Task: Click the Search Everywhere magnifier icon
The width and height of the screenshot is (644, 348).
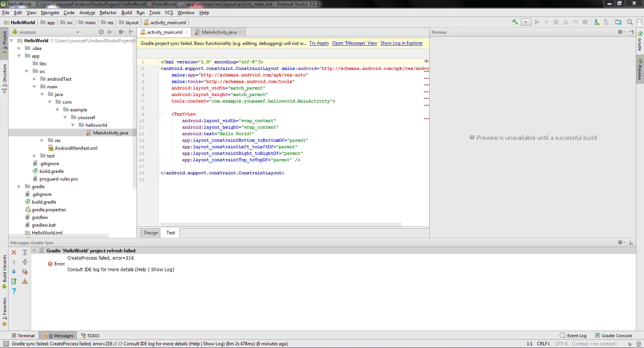Action: tap(629, 22)
